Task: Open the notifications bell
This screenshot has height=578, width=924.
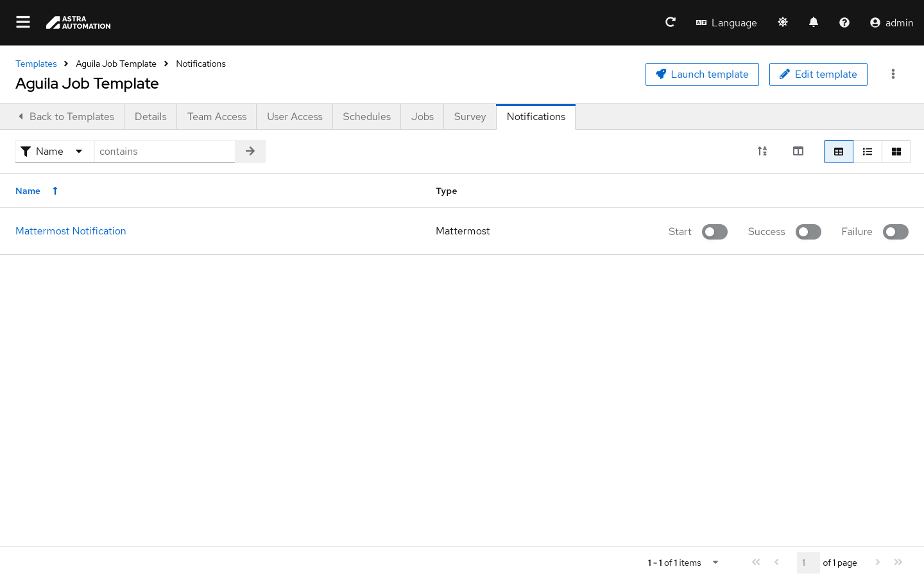Action: 814,22
